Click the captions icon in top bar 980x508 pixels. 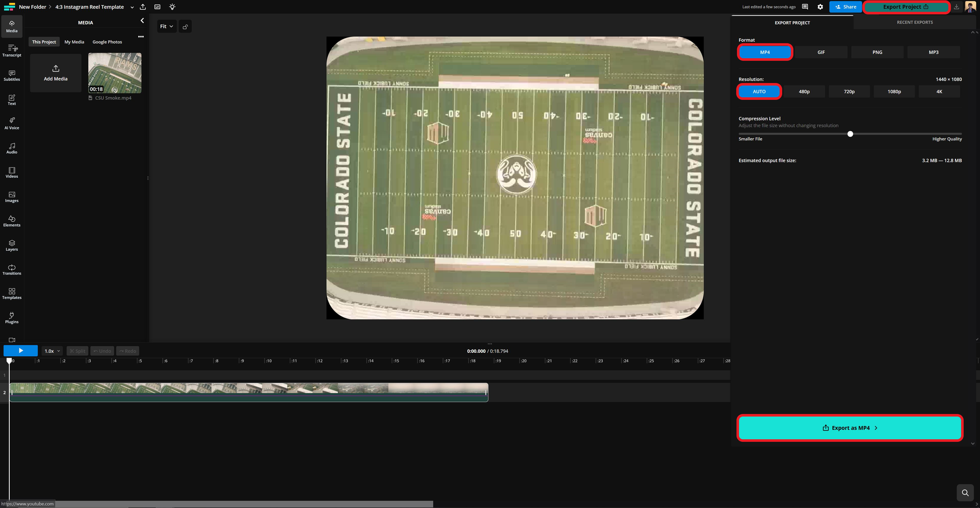[x=157, y=7]
